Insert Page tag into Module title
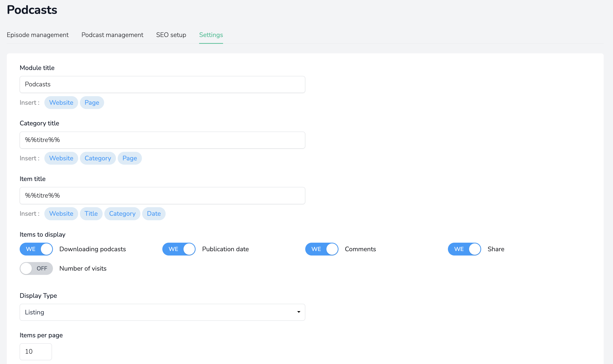The height and width of the screenshot is (364, 613). pyautogui.click(x=92, y=102)
